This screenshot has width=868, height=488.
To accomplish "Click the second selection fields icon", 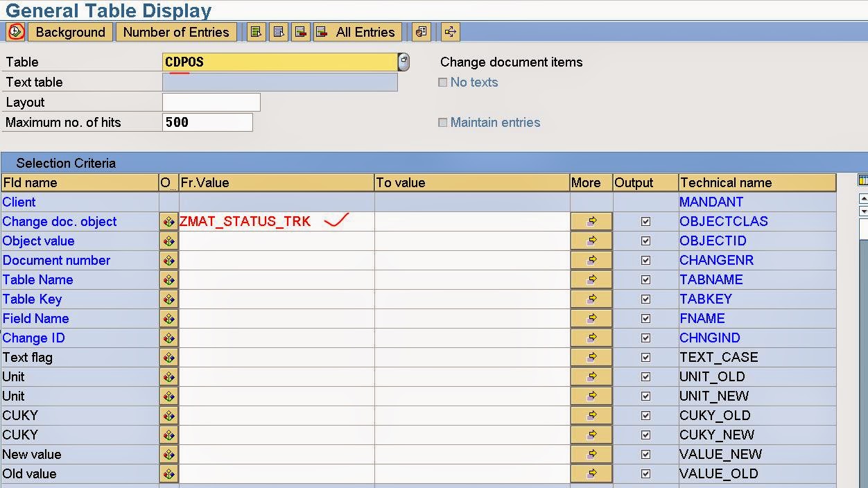I will 278,31.
